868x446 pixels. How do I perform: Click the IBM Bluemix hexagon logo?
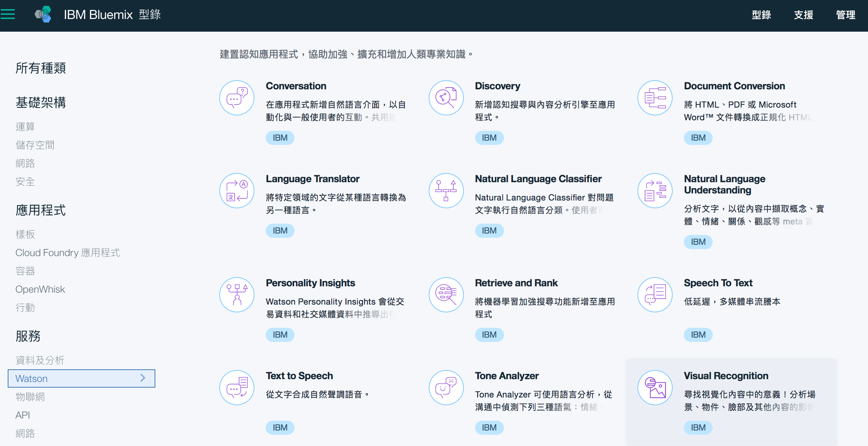(x=43, y=14)
